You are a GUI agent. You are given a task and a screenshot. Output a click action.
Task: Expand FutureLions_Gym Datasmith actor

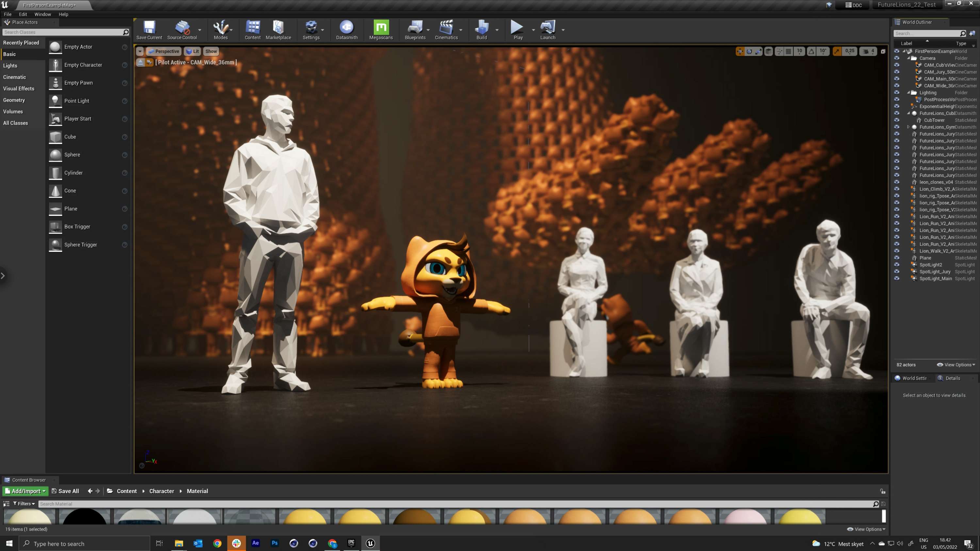(x=908, y=127)
